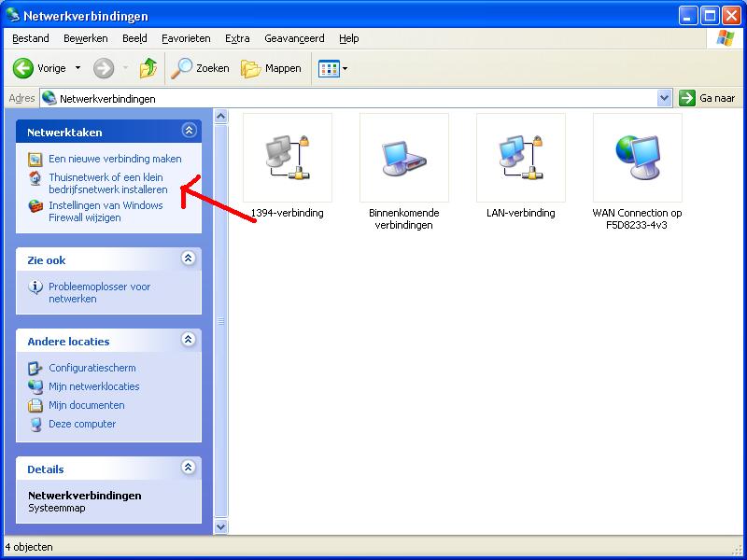
Task: Minimize the Netwerkverbindingen window
Action: click(x=687, y=16)
